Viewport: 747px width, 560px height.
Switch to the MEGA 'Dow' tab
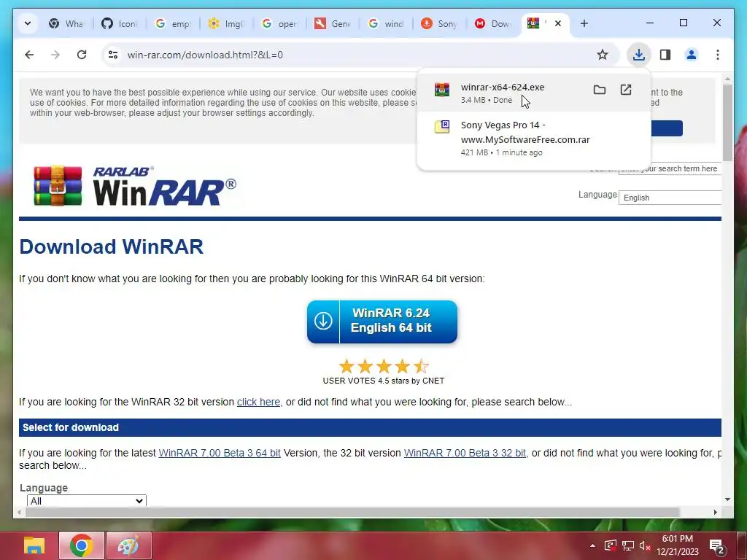click(x=492, y=23)
